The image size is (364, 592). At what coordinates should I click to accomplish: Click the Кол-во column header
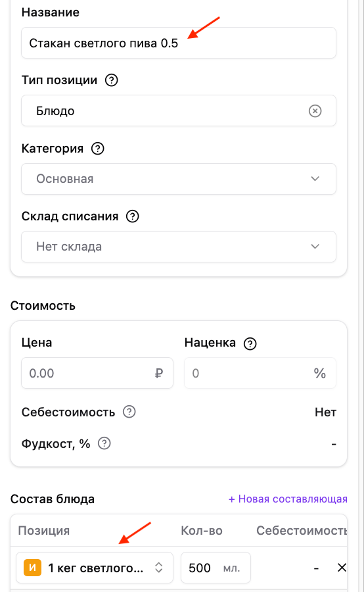click(x=202, y=530)
